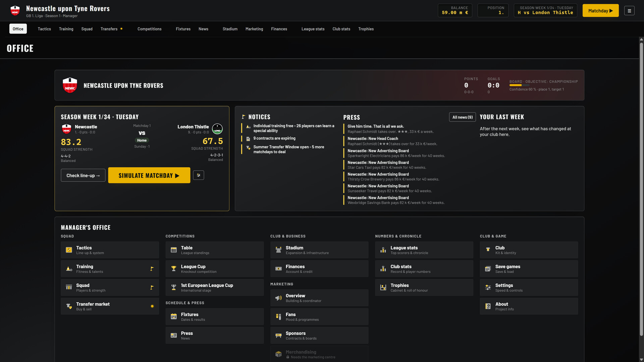Open the Tactics tab in top navigation

44,29
